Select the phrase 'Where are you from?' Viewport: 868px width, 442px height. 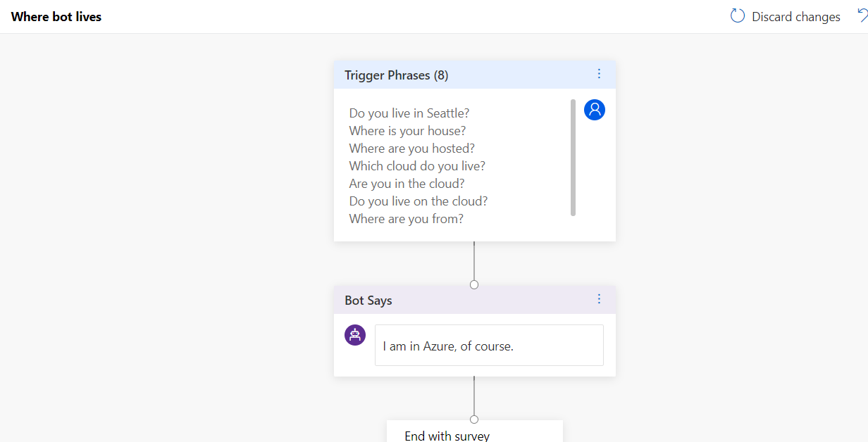pos(406,219)
